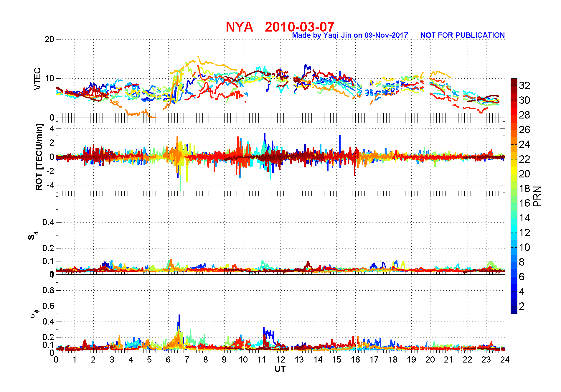
Task: Click the 'Made by Yaqi Jin on 09-Nov-2017' text
Action: point(350,35)
